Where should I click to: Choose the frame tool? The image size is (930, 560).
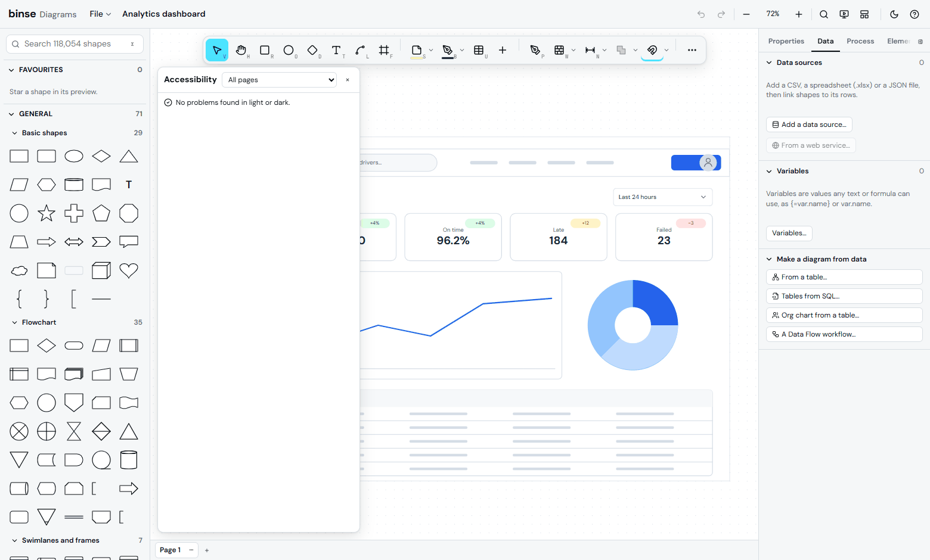point(384,50)
